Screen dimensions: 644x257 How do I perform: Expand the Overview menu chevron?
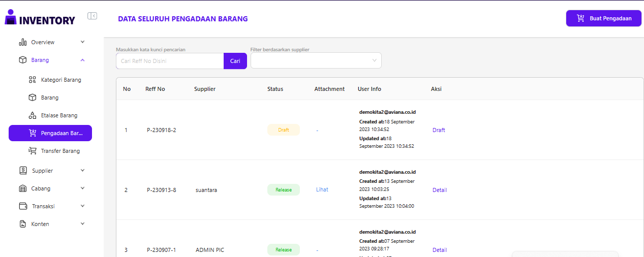coord(82,42)
